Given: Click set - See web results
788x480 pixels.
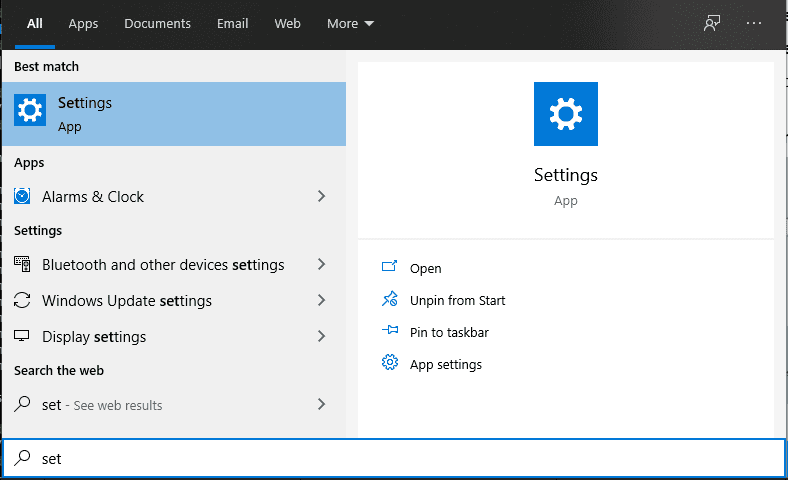Looking at the screenshot, I should click(174, 404).
